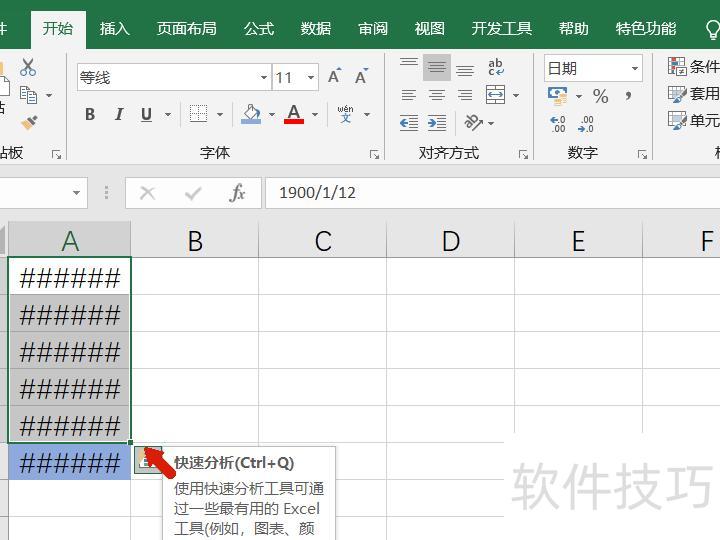Image resolution: width=720 pixels, height=540 pixels.
Task: Decrease indent
Action: point(409,123)
